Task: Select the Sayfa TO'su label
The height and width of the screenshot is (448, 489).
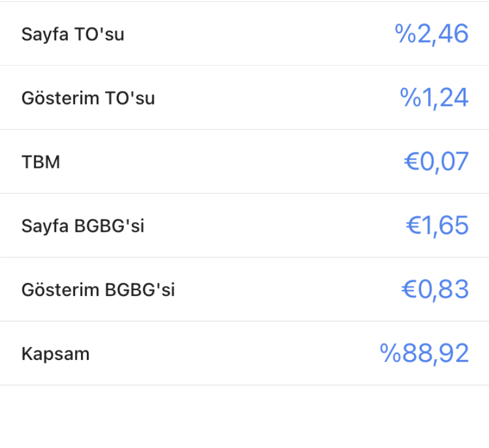Action: (73, 34)
